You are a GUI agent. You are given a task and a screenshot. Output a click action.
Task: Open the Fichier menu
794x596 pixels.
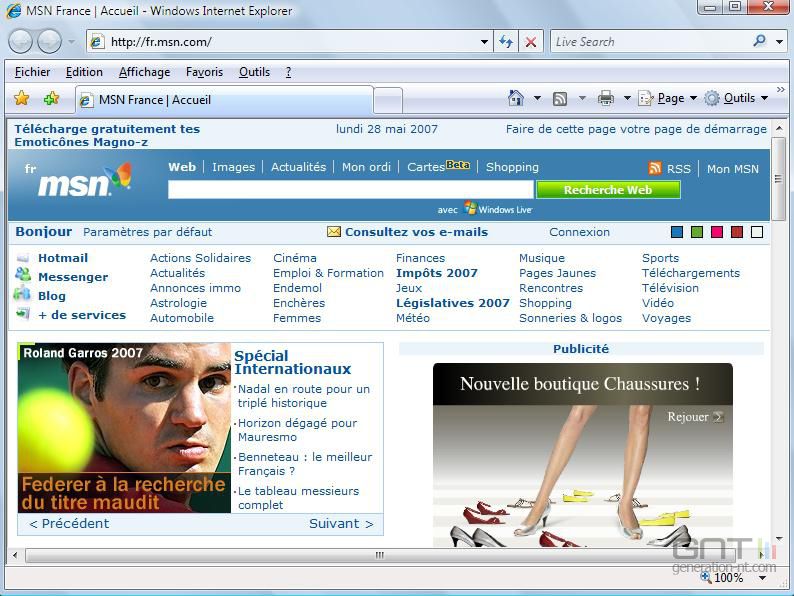(x=32, y=72)
